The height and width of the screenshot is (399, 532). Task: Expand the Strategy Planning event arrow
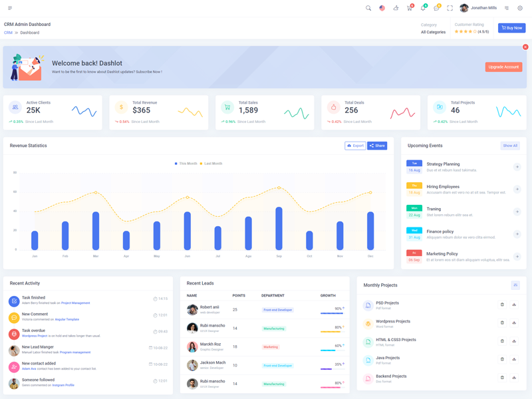[x=517, y=167]
